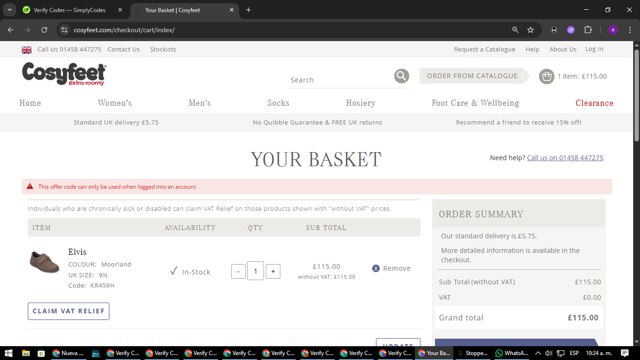Open site information icon in address bar
Viewport: 640px width, 360px height.
point(64,30)
